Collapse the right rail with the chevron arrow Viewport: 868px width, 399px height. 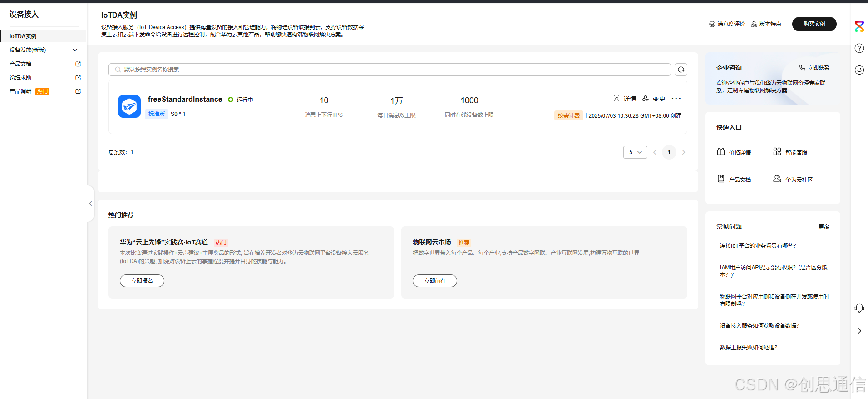pos(859,331)
